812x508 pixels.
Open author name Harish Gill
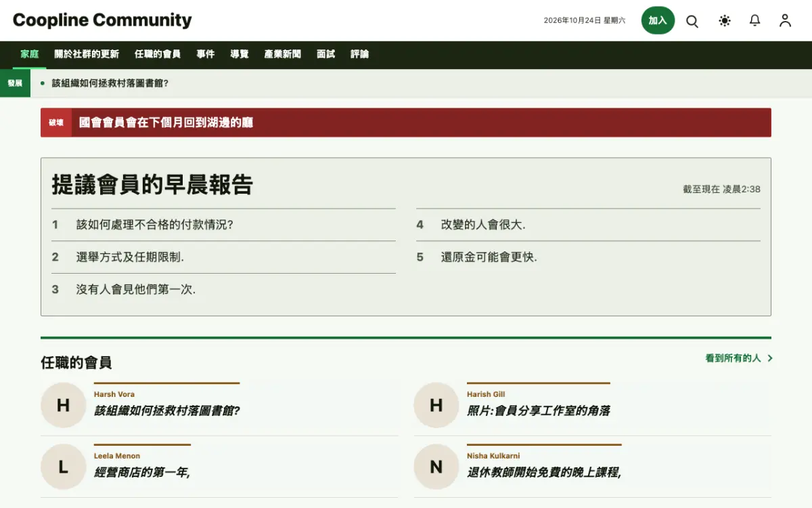tap(486, 394)
